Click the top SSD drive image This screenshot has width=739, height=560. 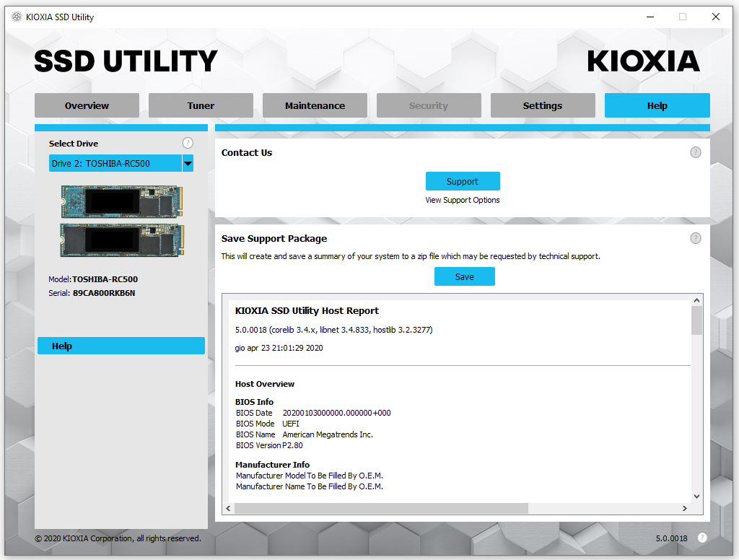coord(122,201)
